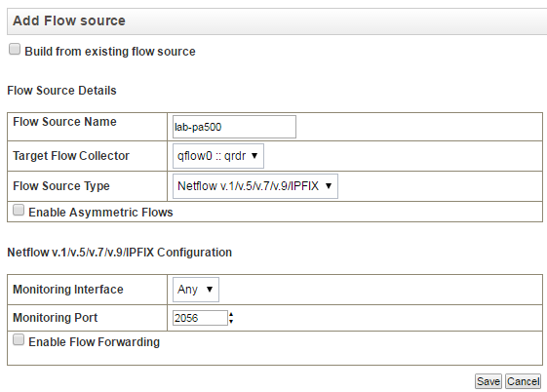Click the Enable Flow Forwarding label
Screen dimensions: 547x392
pyautogui.click(x=95, y=341)
